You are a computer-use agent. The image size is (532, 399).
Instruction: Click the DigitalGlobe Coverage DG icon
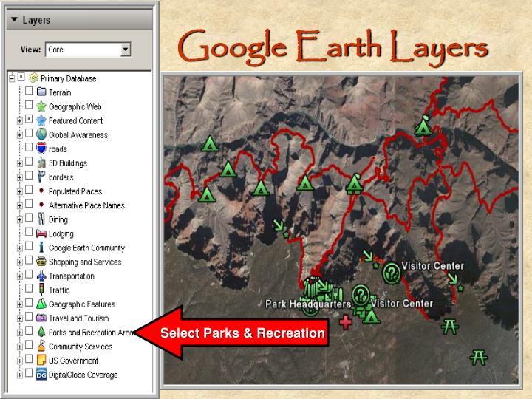pyautogui.click(x=41, y=374)
